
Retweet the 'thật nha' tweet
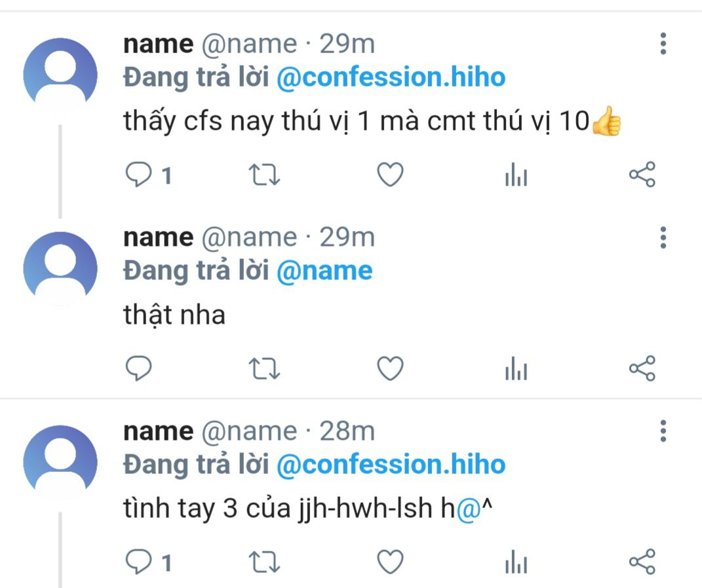point(264,368)
